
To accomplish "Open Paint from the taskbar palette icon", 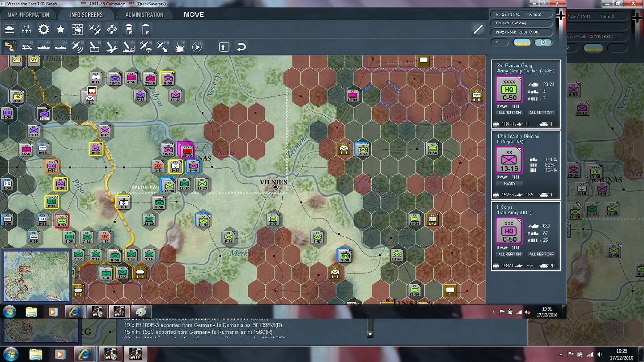I will [140, 311].
